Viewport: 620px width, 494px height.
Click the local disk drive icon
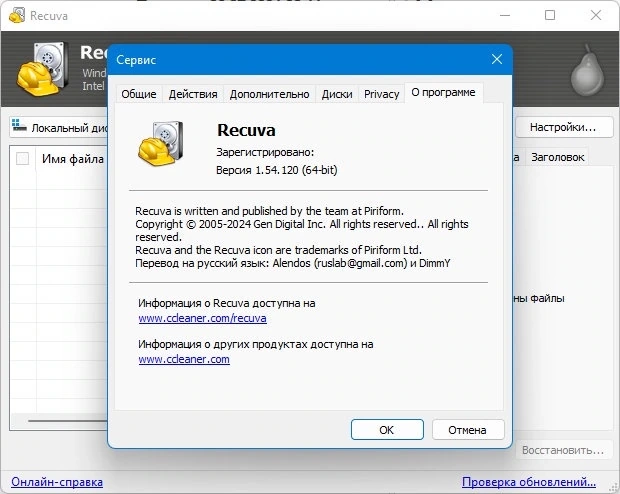point(19,125)
